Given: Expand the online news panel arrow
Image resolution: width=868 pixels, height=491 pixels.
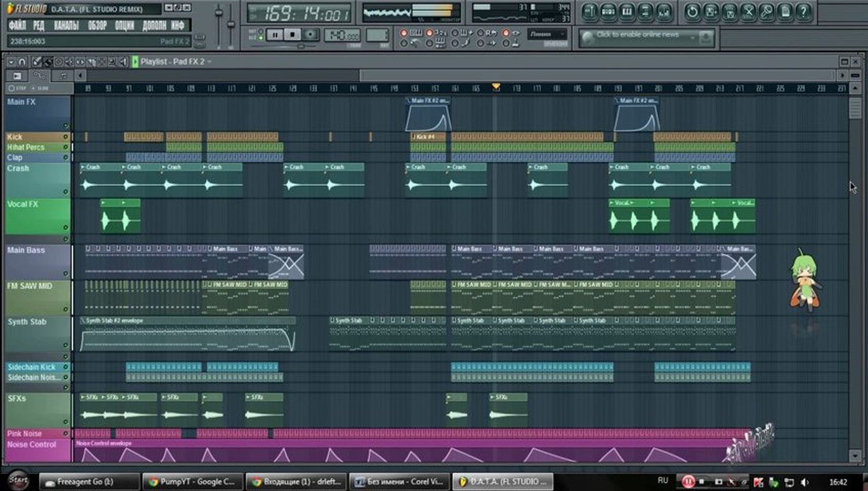Looking at the screenshot, I should [x=693, y=38].
